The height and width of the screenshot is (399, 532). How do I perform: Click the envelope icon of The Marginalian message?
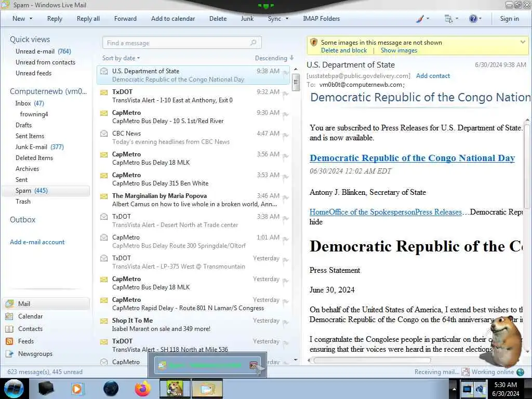coord(104,196)
